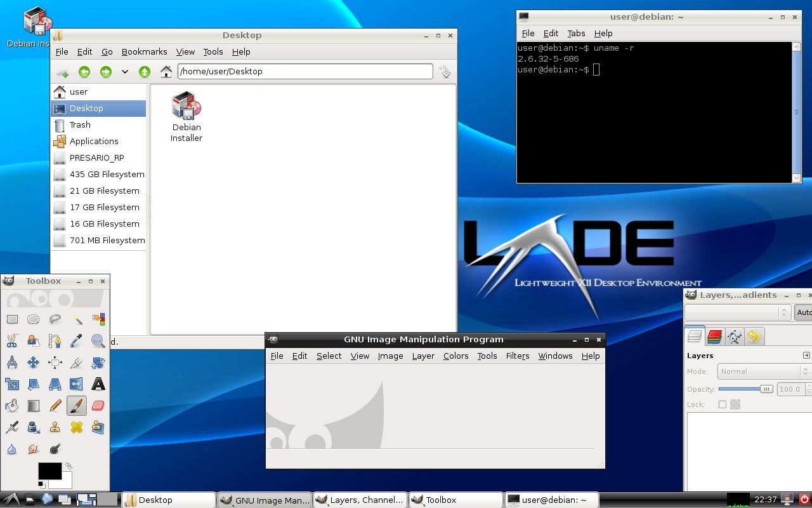This screenshot has width=812, height=508.
Task: Select the Paths tool in GIMP's Toolbox
Action: point(55,340)
